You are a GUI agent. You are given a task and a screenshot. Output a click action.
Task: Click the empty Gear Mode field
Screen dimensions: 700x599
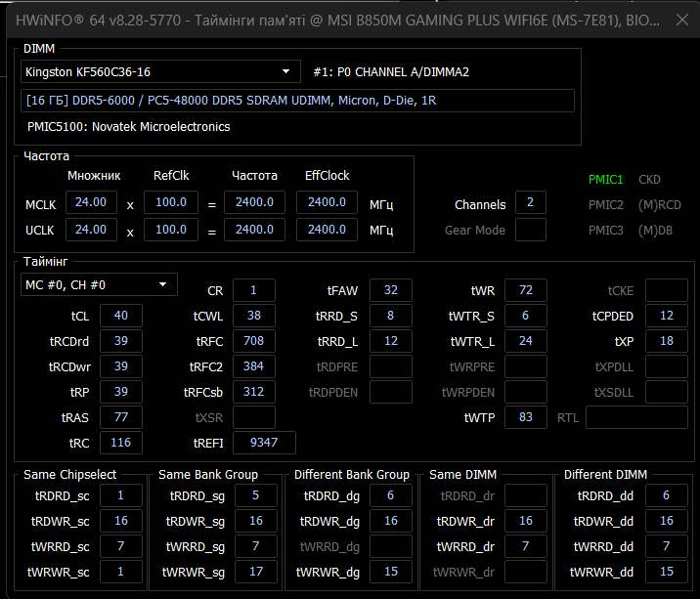(530, 230)
